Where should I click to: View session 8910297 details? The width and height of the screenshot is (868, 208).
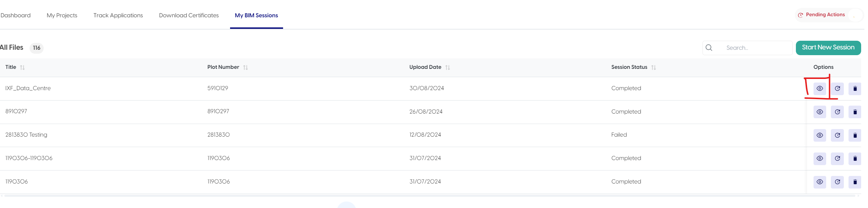click(x=819, y=112)
